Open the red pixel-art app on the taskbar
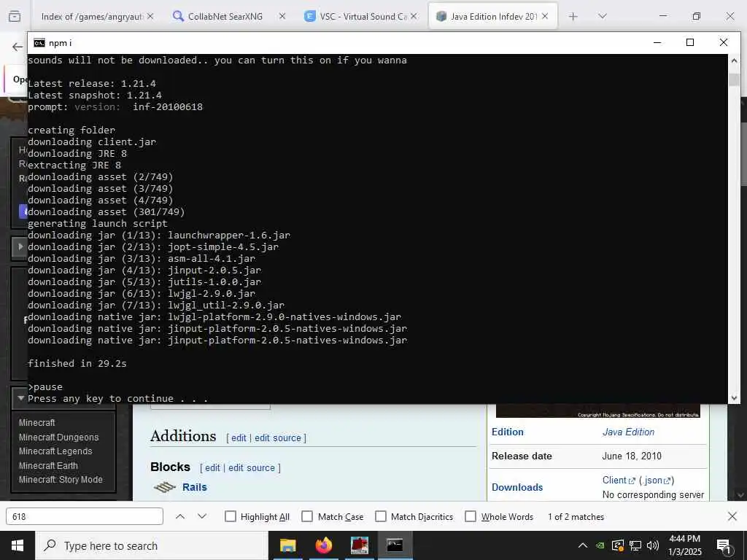This screenshot has width=747, height=560. tap(359, 545)
